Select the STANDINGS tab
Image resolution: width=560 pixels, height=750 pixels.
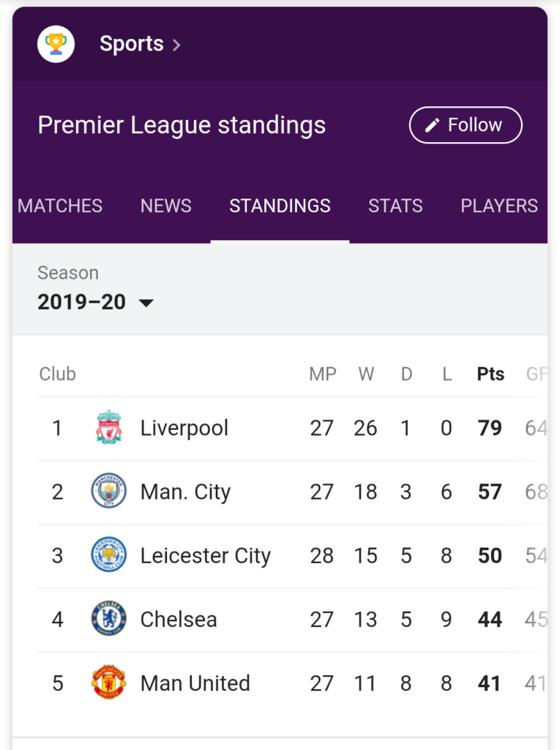(x=280, y=206)
